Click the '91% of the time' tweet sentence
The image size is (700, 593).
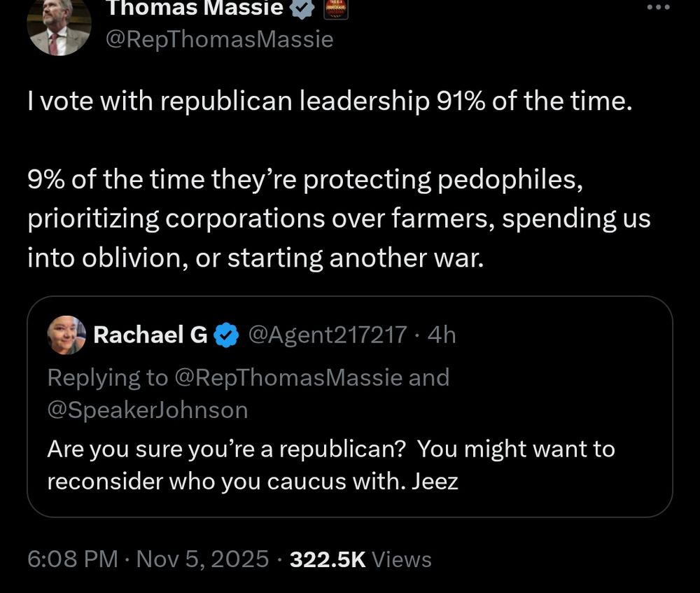coord(329,102)
